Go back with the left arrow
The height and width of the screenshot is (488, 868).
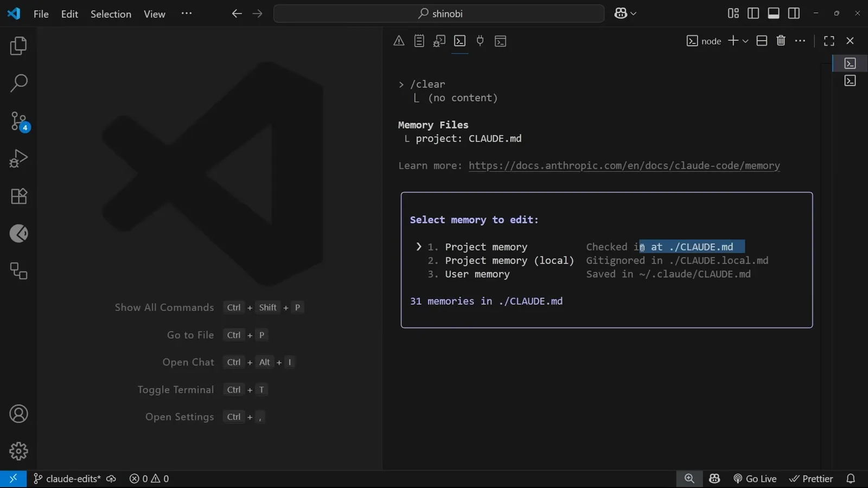point(237,14)
